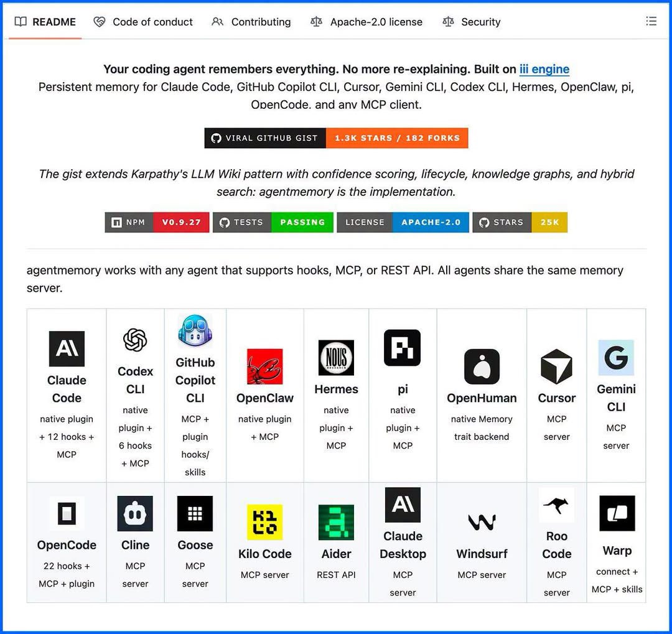This screenshot has height=634, width=672.
Task: Click "connect + MCP + skills" under Warp
Action: point(617,580)
